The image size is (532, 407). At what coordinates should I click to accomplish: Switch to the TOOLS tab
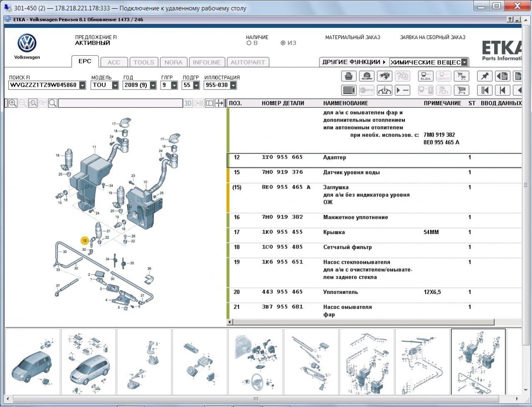coord(144,62)
